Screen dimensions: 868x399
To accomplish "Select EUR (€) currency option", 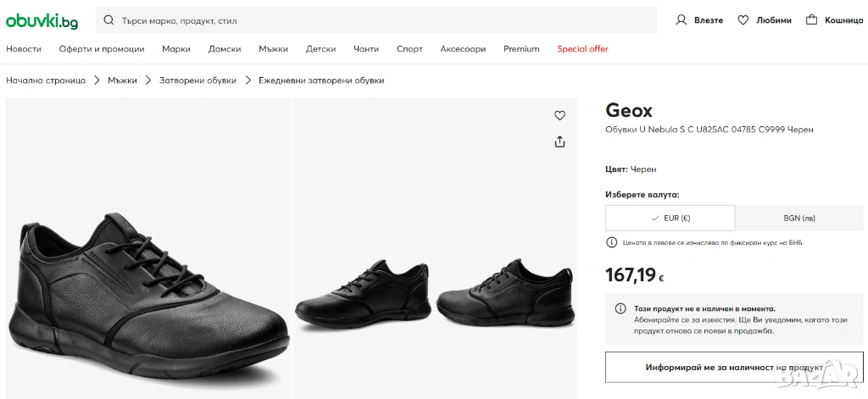I will [670, 218].
